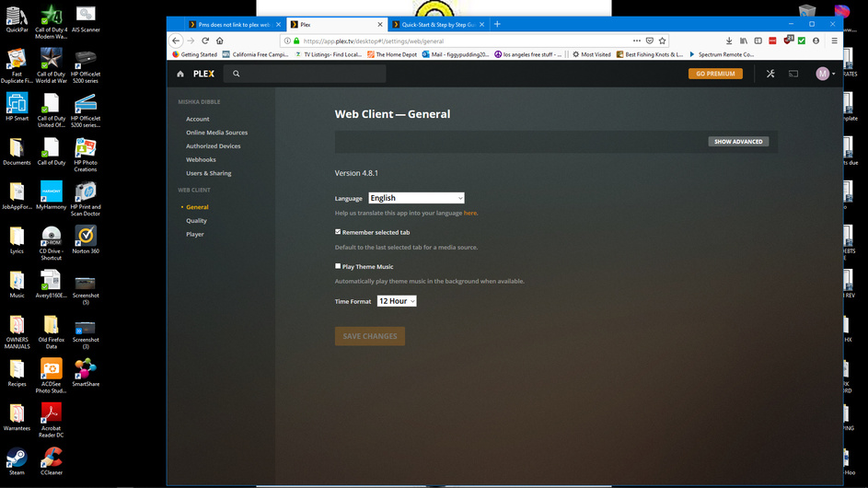Close the active Plex browser tab
This screenshot has width=868, height=488.
click(x=380, y=24)
